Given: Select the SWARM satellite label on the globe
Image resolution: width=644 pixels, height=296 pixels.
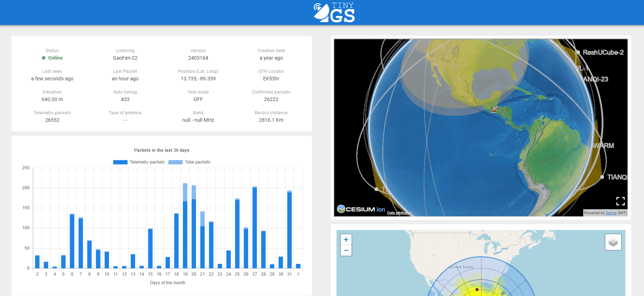Looking at the screenshot, I should tap(603, 146).
